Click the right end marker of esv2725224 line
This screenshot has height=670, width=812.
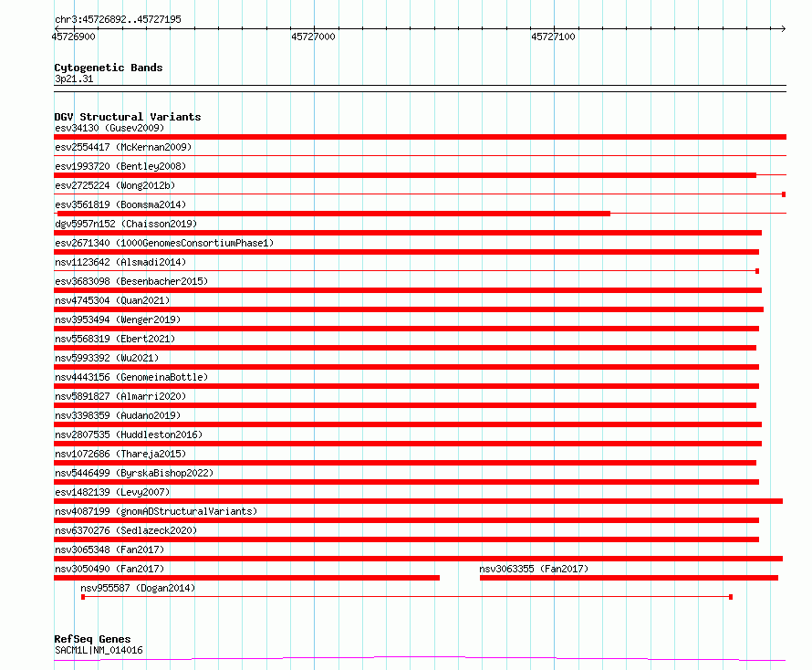(784, 194)
